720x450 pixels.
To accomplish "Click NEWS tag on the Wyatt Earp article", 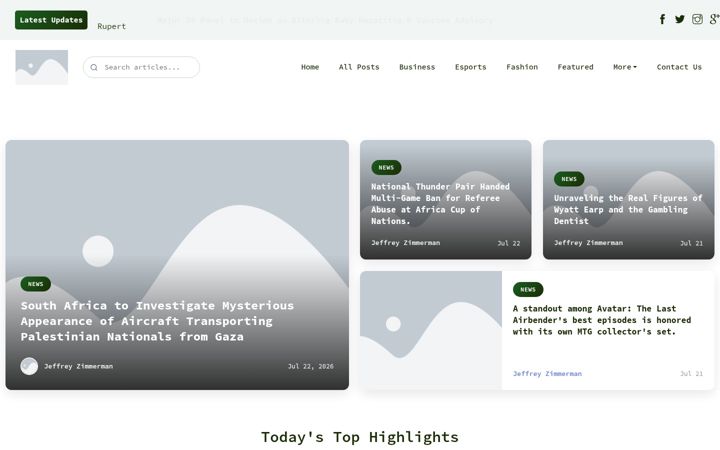I will (x=569, y=179).
